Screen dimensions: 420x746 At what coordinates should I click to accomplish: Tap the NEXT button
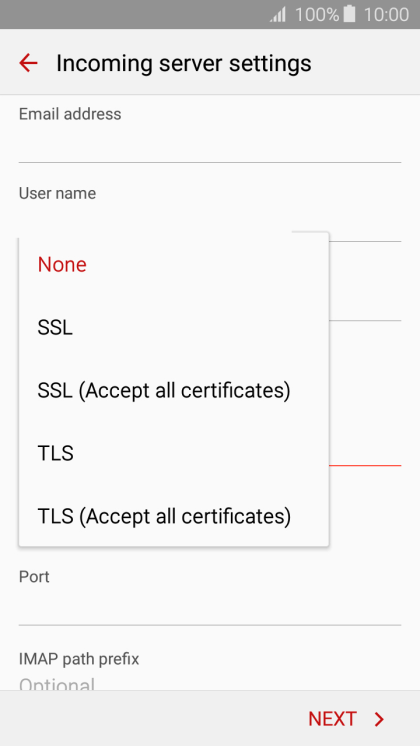tap(346, 719)
